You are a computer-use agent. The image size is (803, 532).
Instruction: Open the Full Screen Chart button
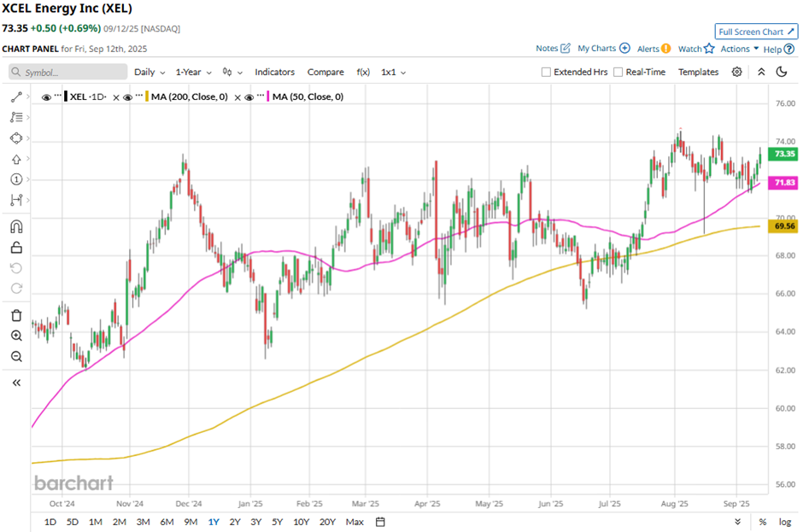click(756, 32)
